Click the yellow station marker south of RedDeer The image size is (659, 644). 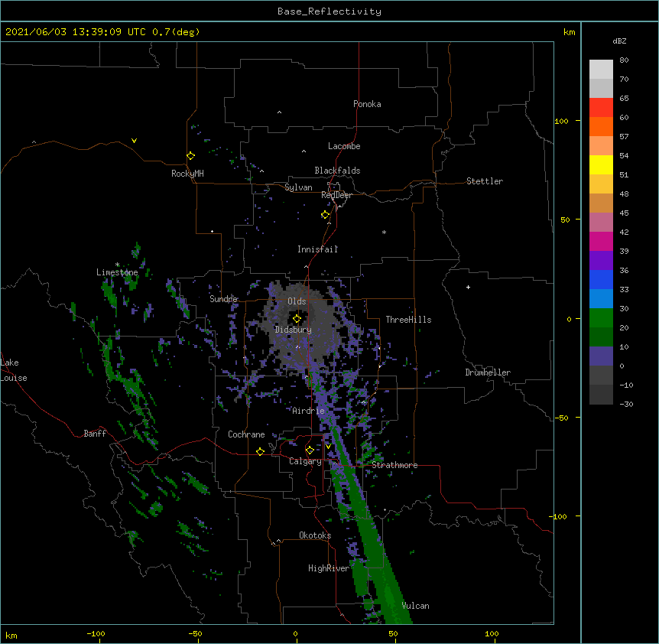[x=326, y=215]
